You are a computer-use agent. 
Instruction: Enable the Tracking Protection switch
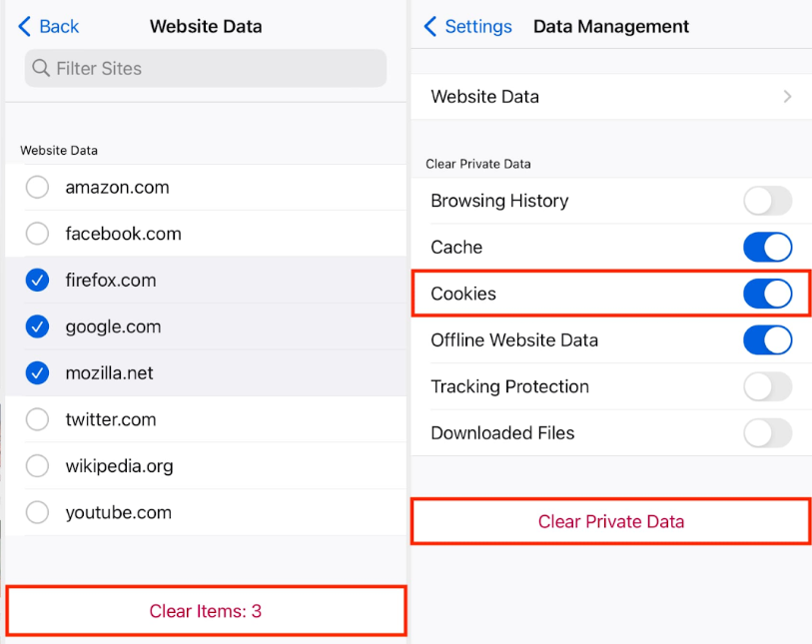tap(767, 386)
